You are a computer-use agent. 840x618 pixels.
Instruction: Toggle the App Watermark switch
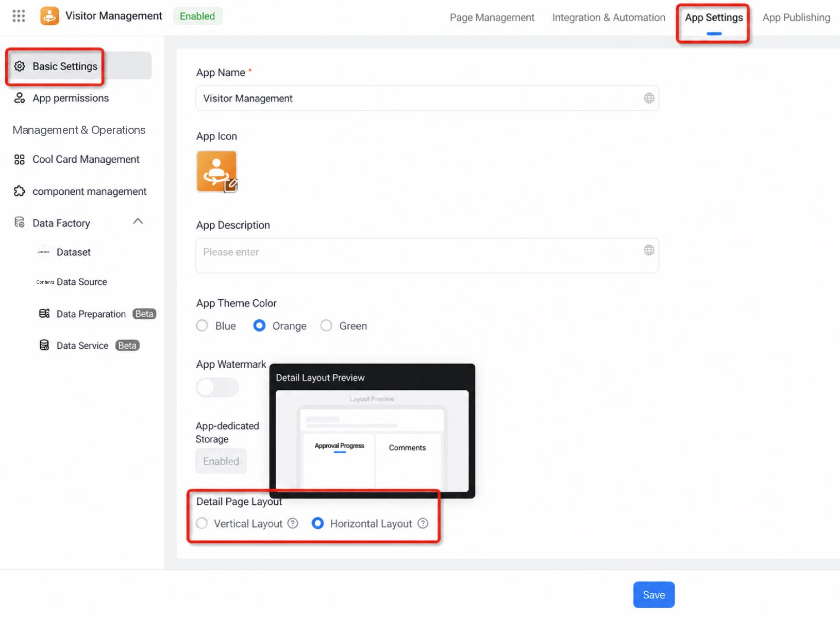(217, 387)
